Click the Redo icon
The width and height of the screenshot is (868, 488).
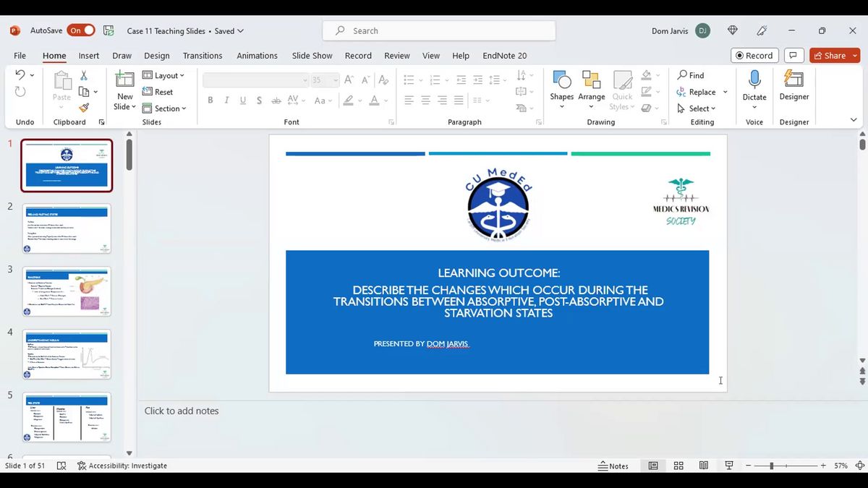coord(20,92)
